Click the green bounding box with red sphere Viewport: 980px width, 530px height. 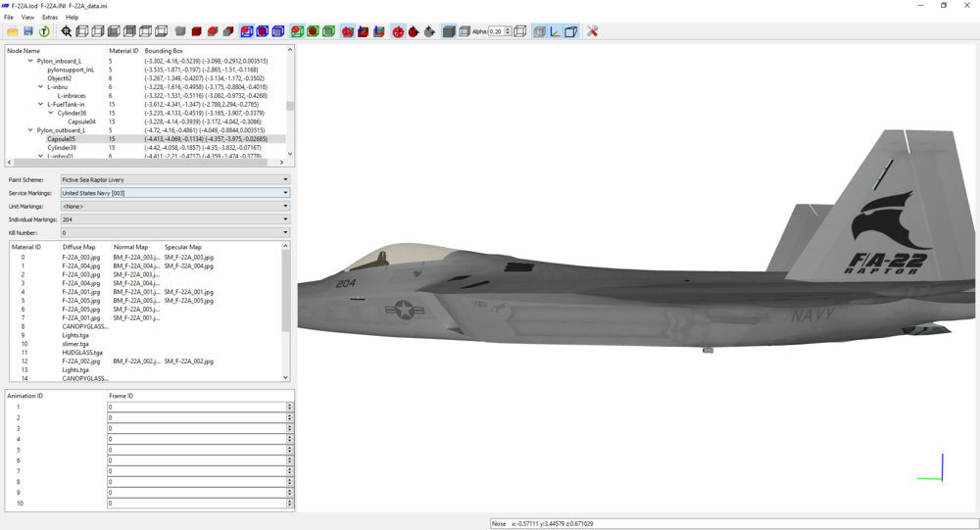[x=314, y=31]
